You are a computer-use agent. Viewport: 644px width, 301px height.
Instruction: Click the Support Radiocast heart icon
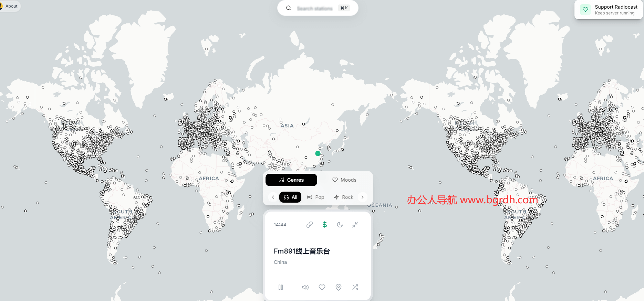585,10
